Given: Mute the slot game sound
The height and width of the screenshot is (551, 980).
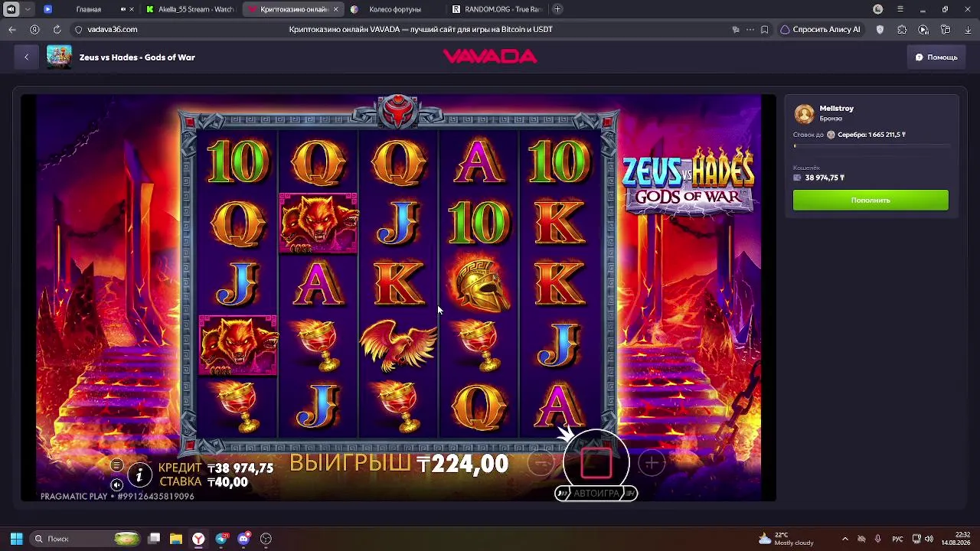Looking at the screenshot, I should pos(116,484).
